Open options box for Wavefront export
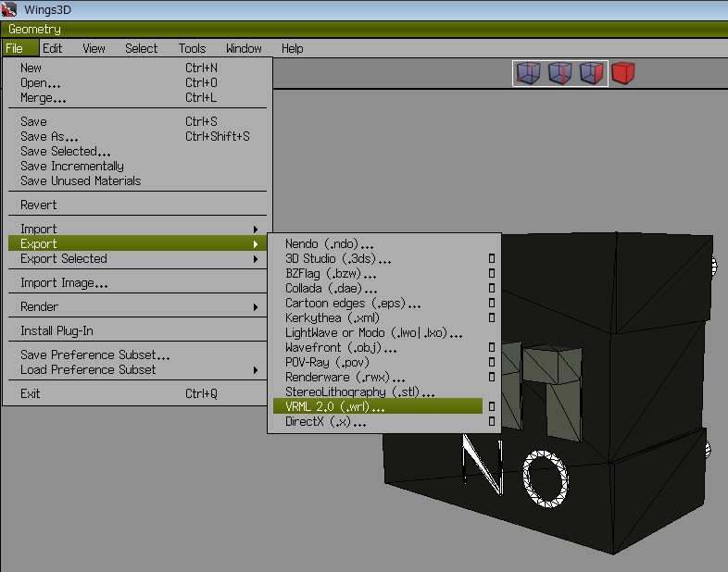This screenshot has height=572, width=728. point(492,347)
